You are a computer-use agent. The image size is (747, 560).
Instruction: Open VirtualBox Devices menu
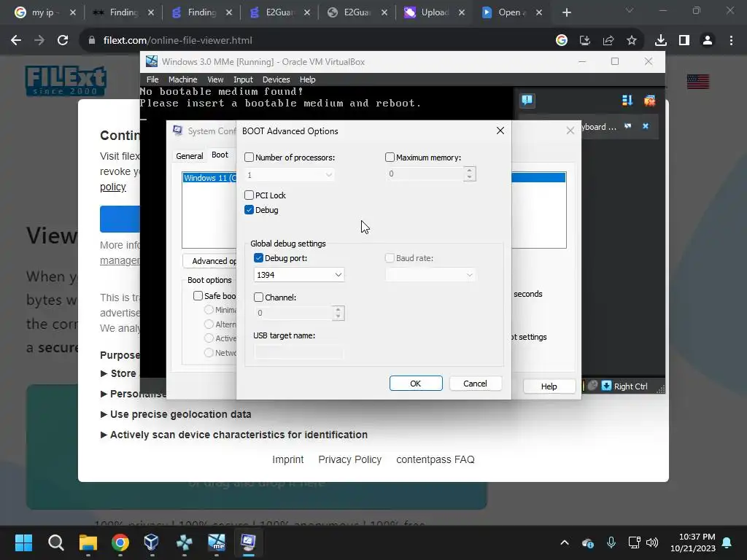[x=276, y=79]
